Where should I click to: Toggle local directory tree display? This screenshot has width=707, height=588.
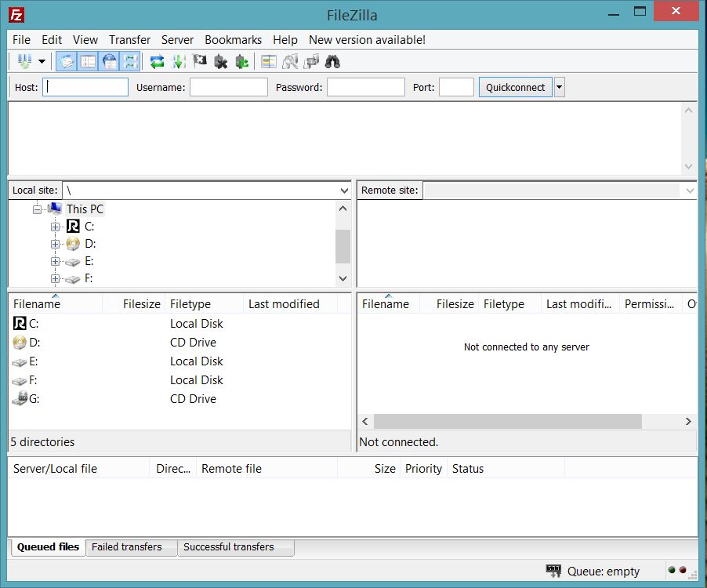pyautogui.click(x=88, y=61)
